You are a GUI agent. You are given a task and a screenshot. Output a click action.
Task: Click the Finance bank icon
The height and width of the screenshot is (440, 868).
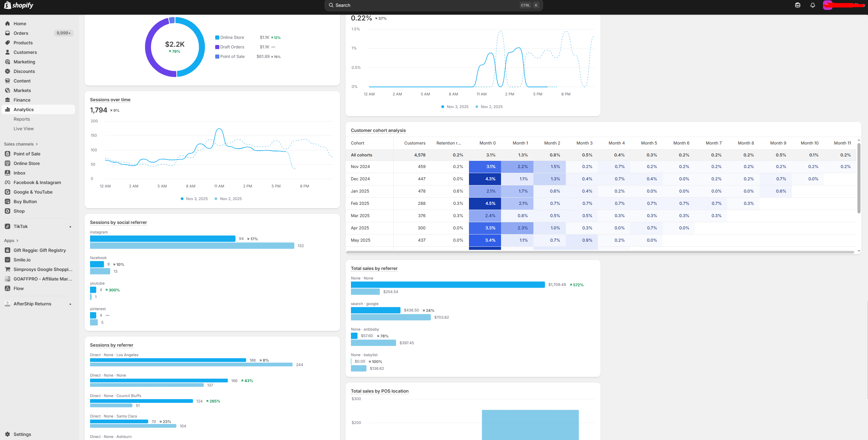8,100
